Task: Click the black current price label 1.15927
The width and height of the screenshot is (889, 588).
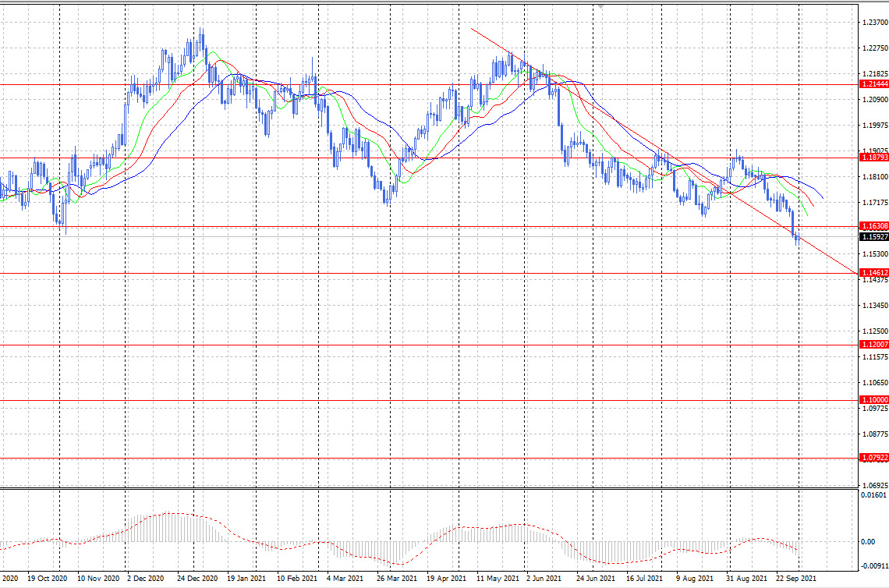Action: tap(874, 237)
